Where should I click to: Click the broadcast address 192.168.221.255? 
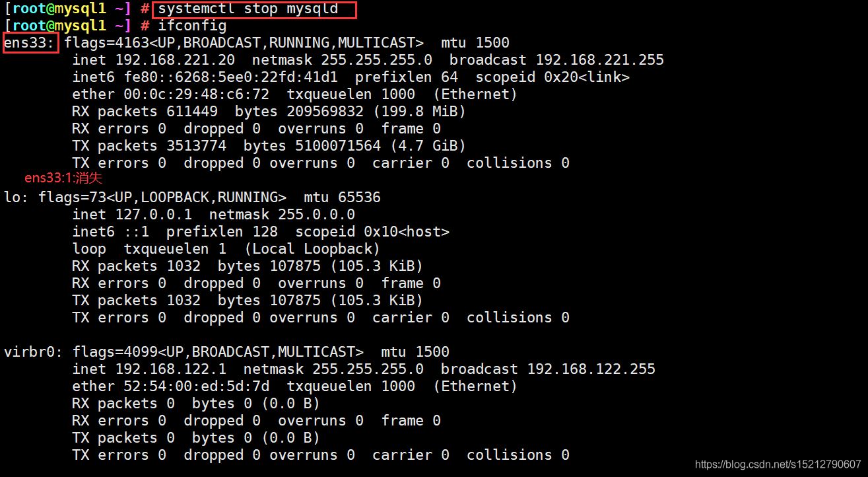point(599,60)
